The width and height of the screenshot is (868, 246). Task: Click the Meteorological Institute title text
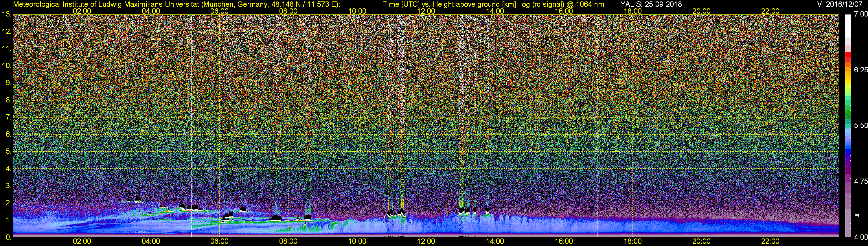176,4
